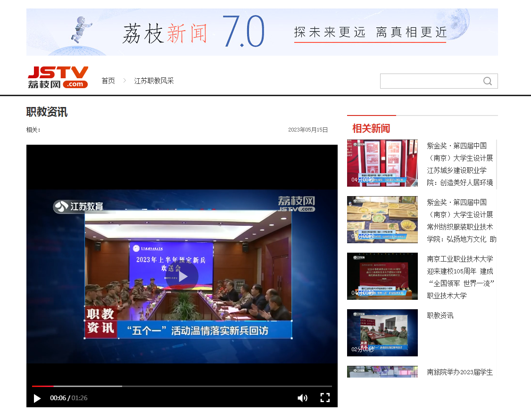Image resolution: width=531 pixels, height=420 pixels.
Task: Seek along the video progress bar
Action: (182, 386)
